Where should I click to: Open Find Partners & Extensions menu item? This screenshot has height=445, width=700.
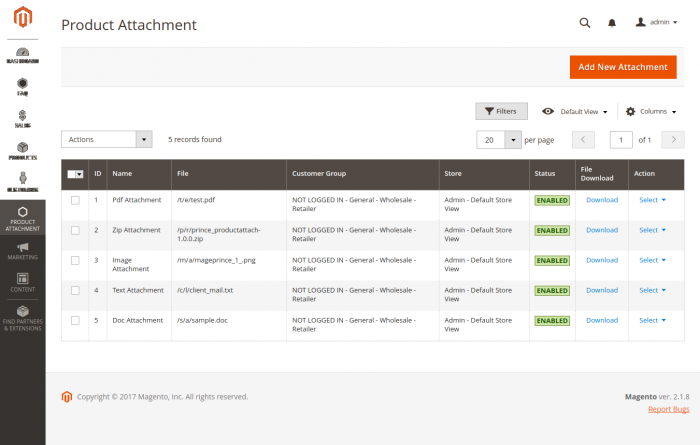pyautogui.click(x=22, y=318)
